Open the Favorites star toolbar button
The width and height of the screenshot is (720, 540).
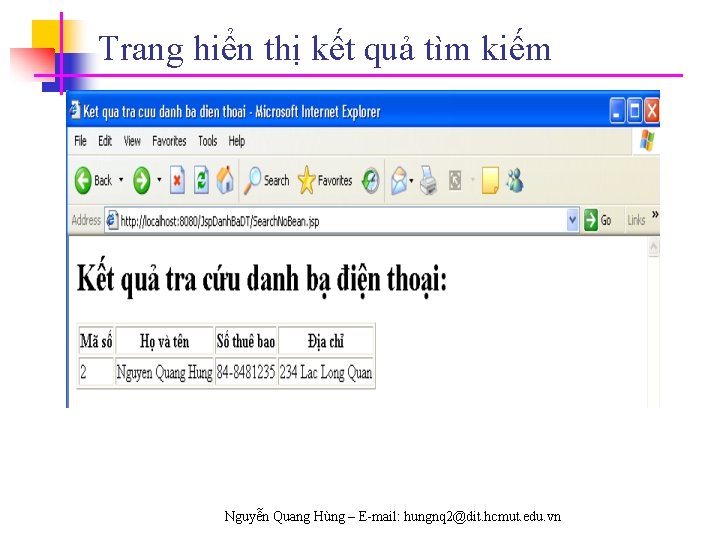pos(325,180)
